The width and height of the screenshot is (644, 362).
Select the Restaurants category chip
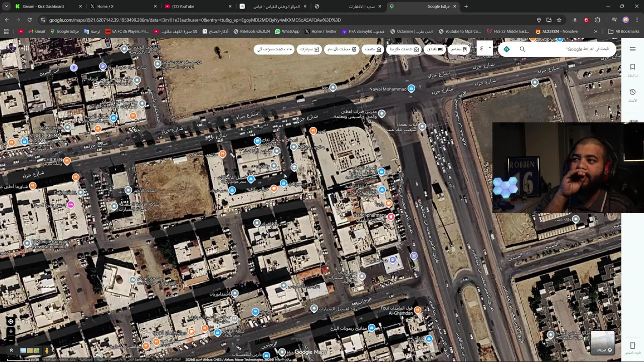coord(458,49)
